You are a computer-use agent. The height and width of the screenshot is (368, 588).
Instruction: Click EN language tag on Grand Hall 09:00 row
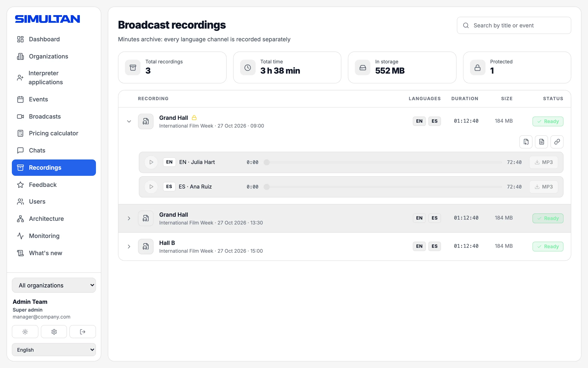tap(419, 121)
